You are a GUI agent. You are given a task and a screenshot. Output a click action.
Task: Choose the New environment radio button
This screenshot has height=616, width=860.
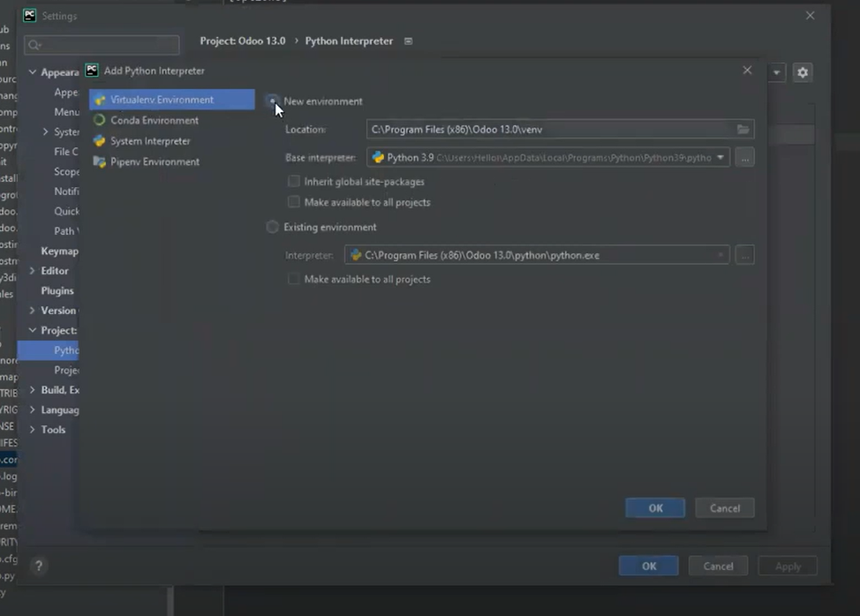pyautogui.click(x=272, y=101)
